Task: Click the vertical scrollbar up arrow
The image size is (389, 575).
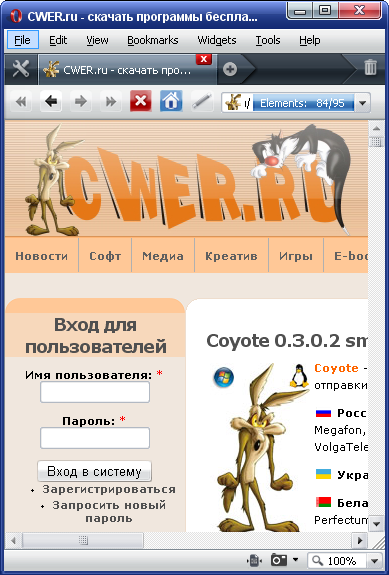Action: (x=376, y=129)
